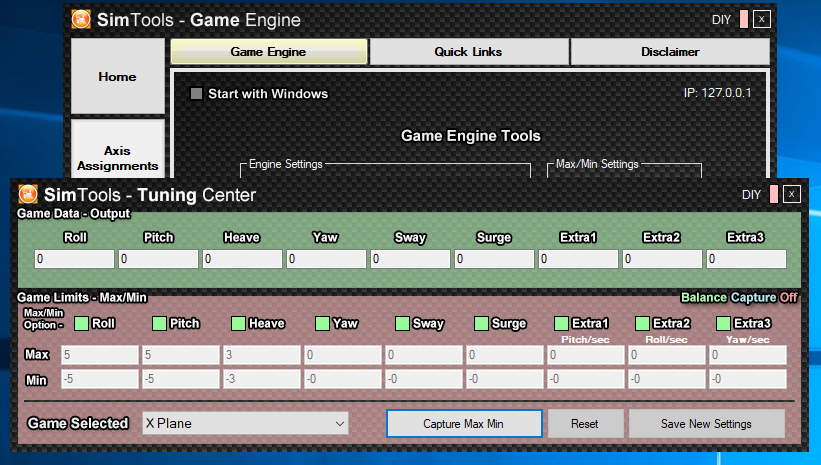This screenshot has width=821, height=465.
Task: Click the Yaw Max value field
Action: [x=343, y=355]
